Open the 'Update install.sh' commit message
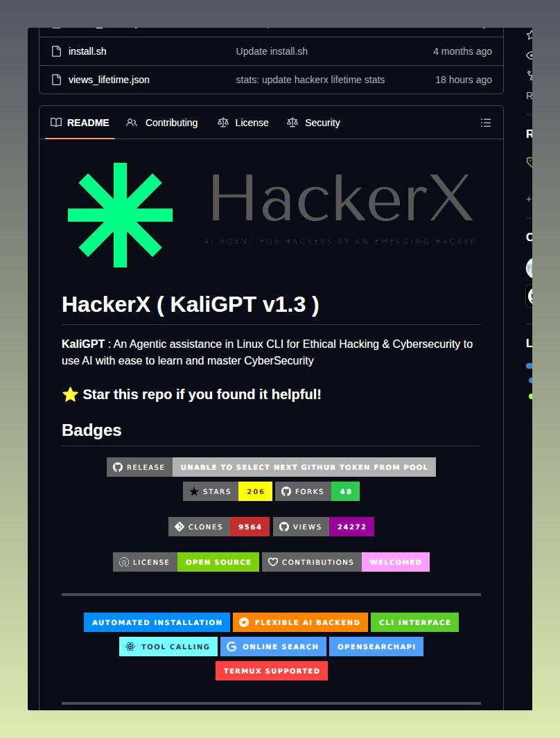 [x=272, y=51]
